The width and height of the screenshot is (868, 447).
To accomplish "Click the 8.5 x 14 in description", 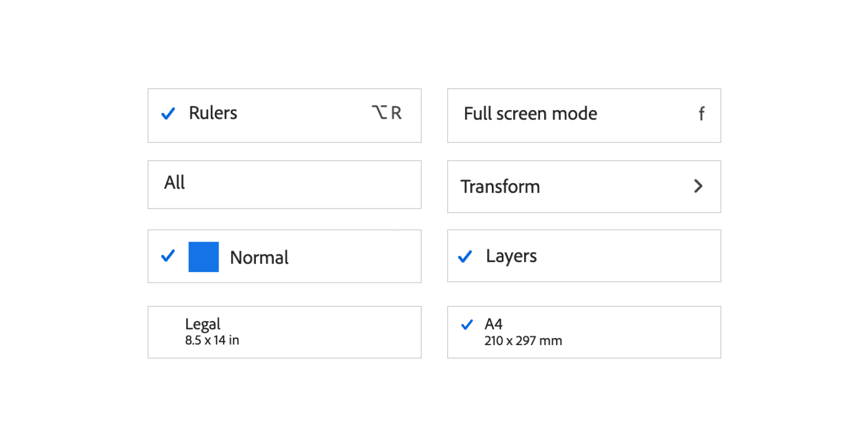I will click(x=212, y=340).
